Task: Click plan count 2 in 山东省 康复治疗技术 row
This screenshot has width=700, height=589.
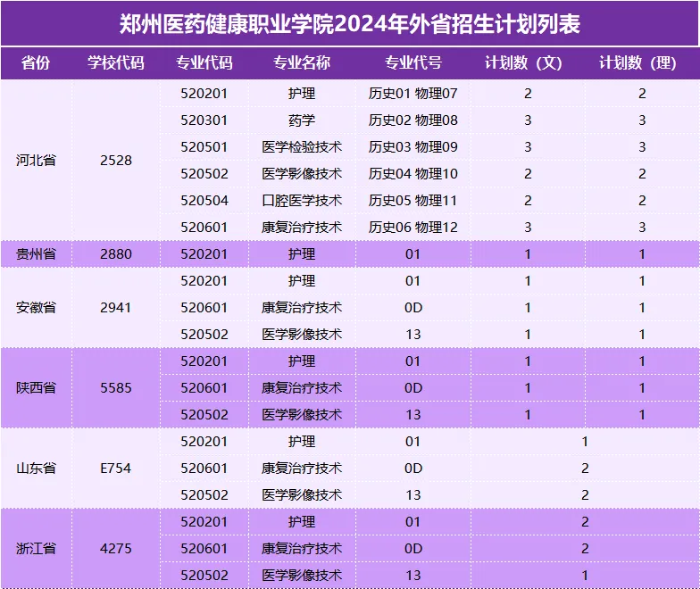Action: click(x=585, y=468)
